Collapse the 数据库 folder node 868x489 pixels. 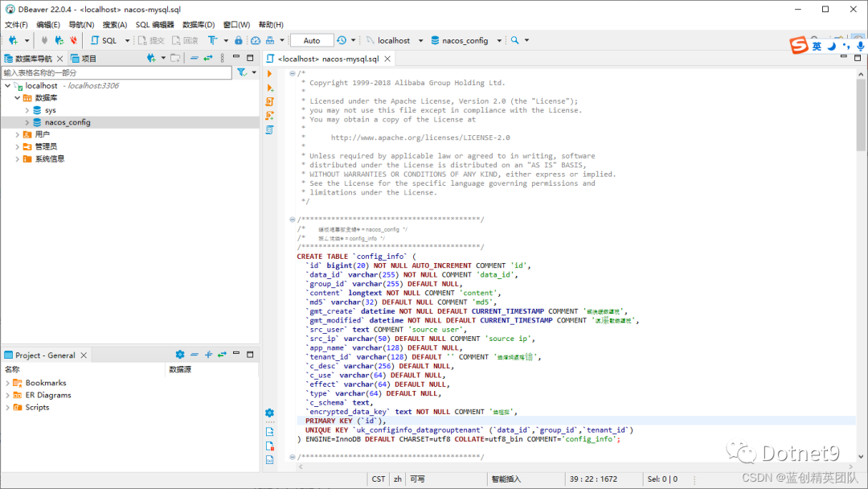[x=18, y=98]
